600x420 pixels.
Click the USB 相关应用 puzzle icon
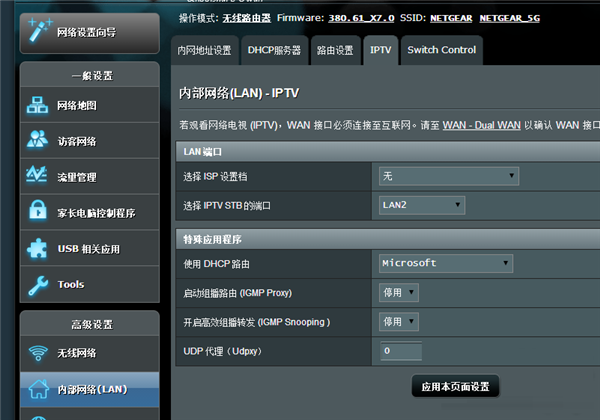click(x=38, y=248)
